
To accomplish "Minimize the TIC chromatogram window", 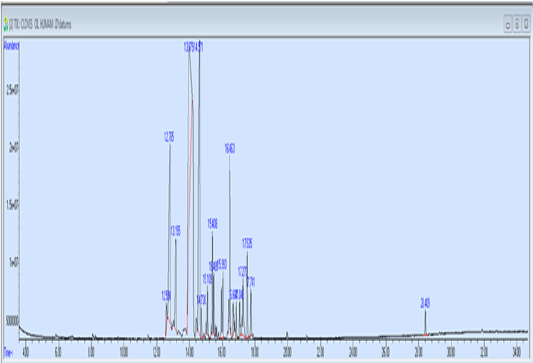I will coord(508,25).
